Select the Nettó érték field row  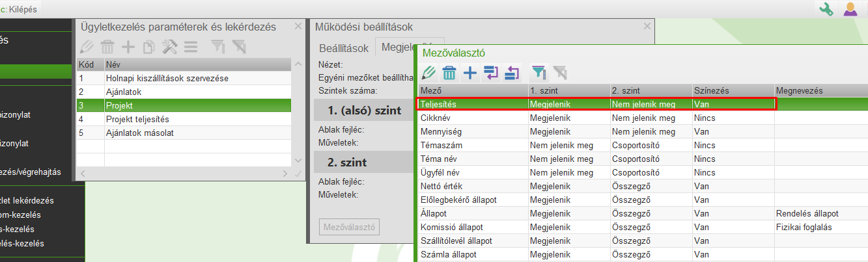coord(642,186)
